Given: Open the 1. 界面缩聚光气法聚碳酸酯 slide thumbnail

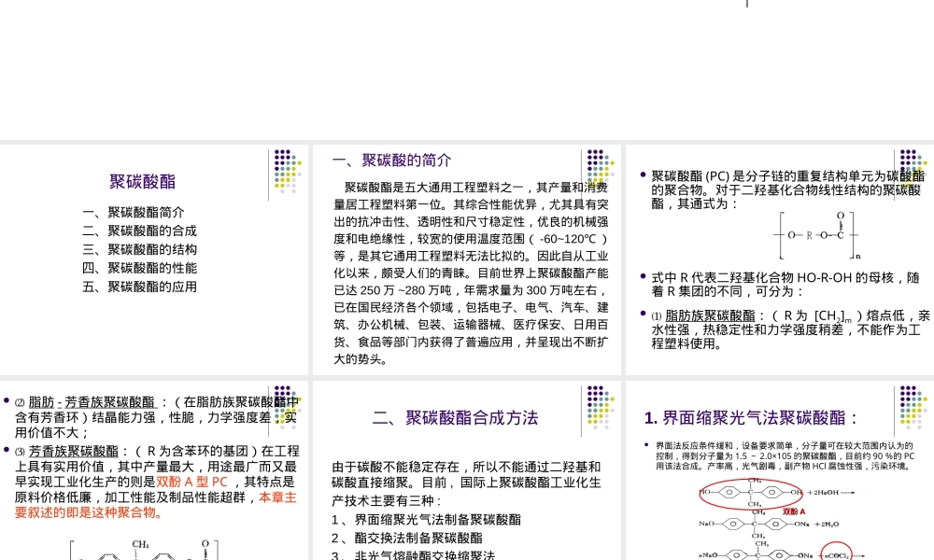Looking at the screenshot, I should coord(780,470).
